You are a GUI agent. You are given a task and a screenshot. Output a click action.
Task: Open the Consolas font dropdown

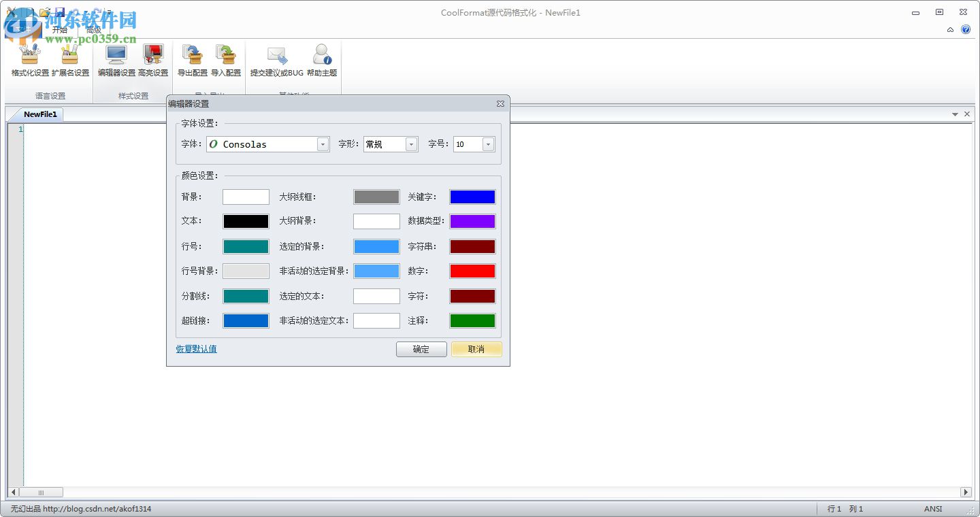[323, 144]
